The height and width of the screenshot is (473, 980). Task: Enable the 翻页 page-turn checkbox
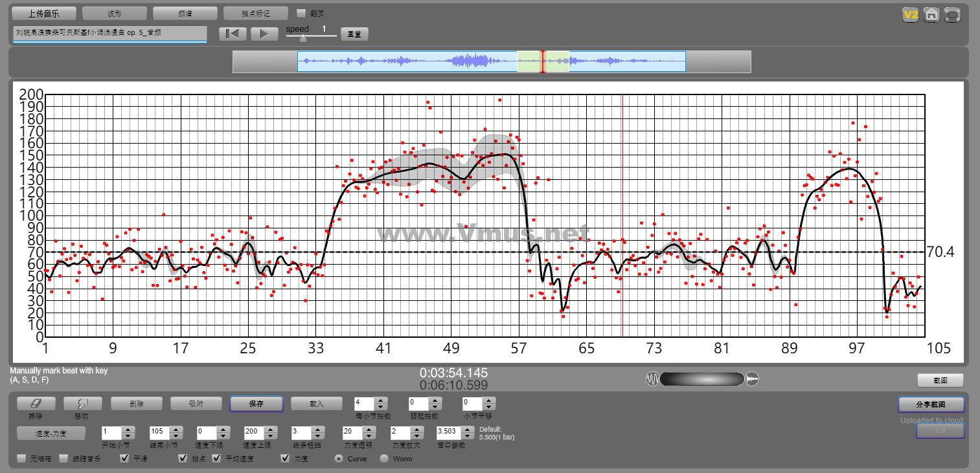click(301, 13)
